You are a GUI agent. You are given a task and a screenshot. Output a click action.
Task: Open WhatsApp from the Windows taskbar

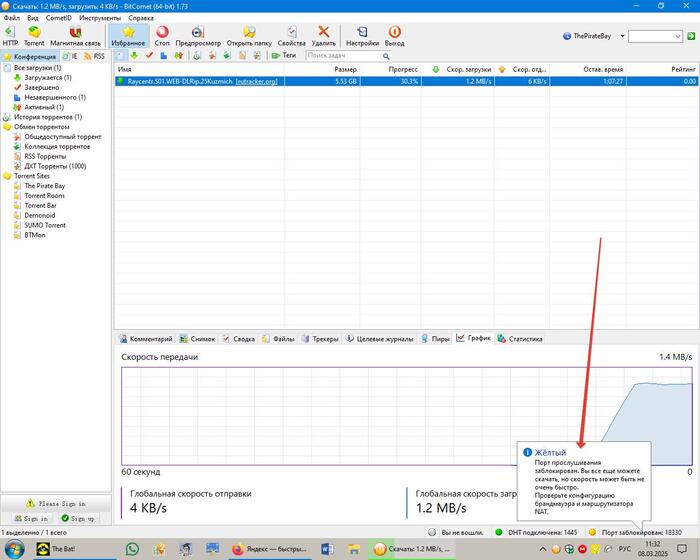coord(132,549)
